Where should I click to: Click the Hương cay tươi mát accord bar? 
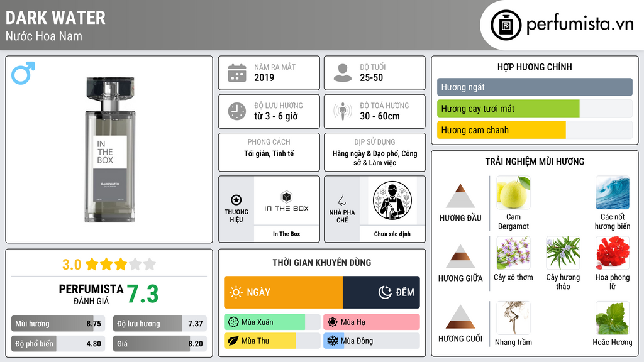[535, 109]
